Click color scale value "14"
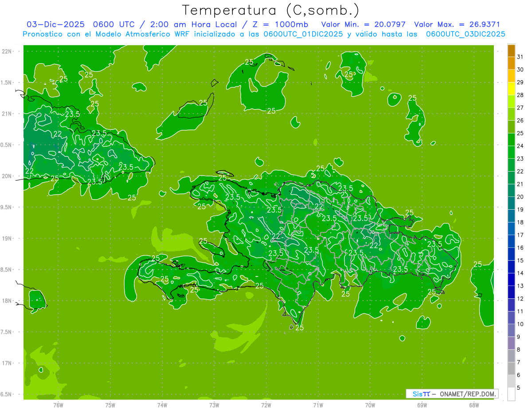The height and width of the screenshot is (411, 532). pyautogui.click(x=520, y=274)
